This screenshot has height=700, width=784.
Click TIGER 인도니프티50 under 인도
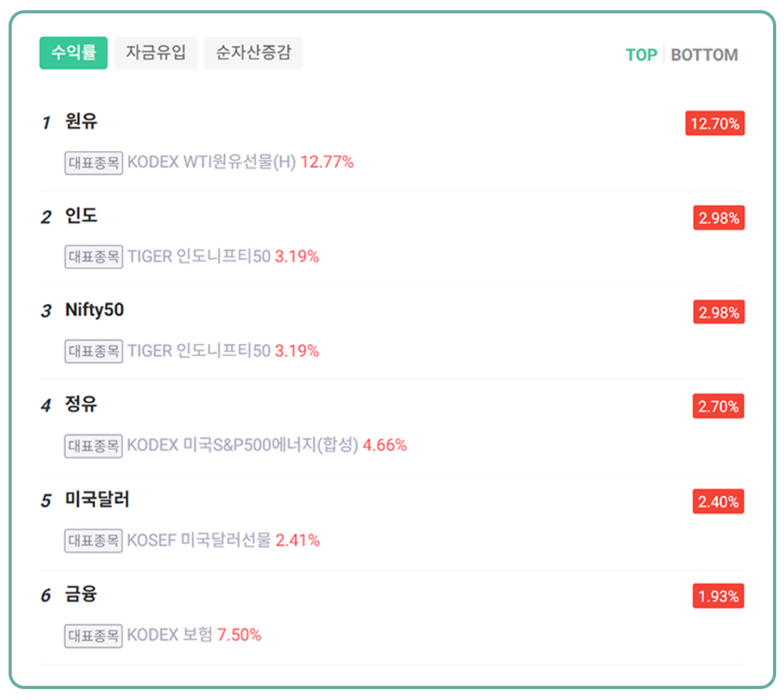click(199, 256)
